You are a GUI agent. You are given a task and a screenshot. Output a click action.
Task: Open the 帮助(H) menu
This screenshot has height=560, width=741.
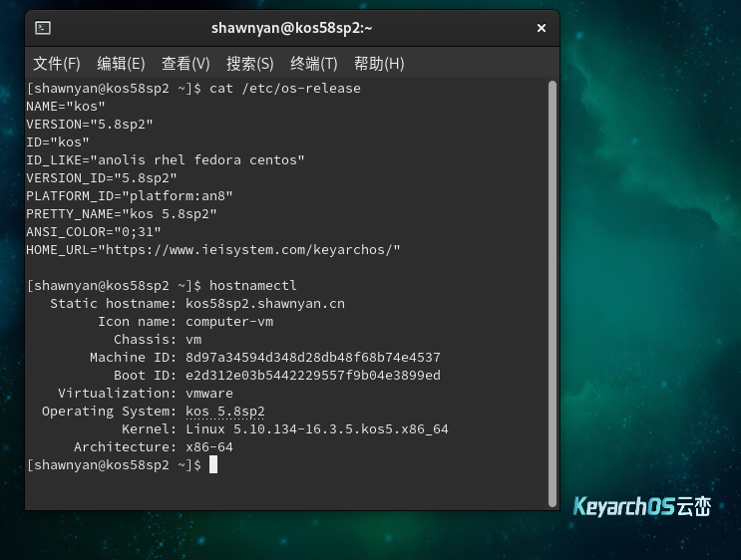tap(379, 63)
